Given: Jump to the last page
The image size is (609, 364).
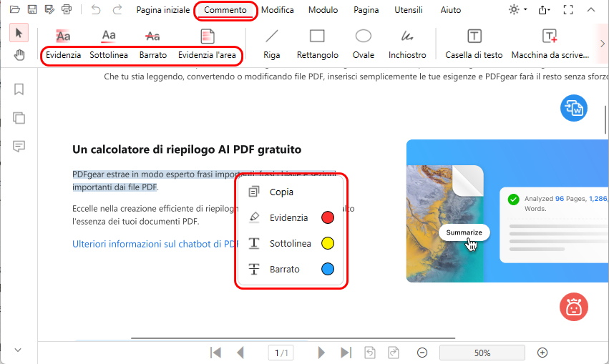Looking at the screenshot, I should pyautogui.click(x=346, y=353).
